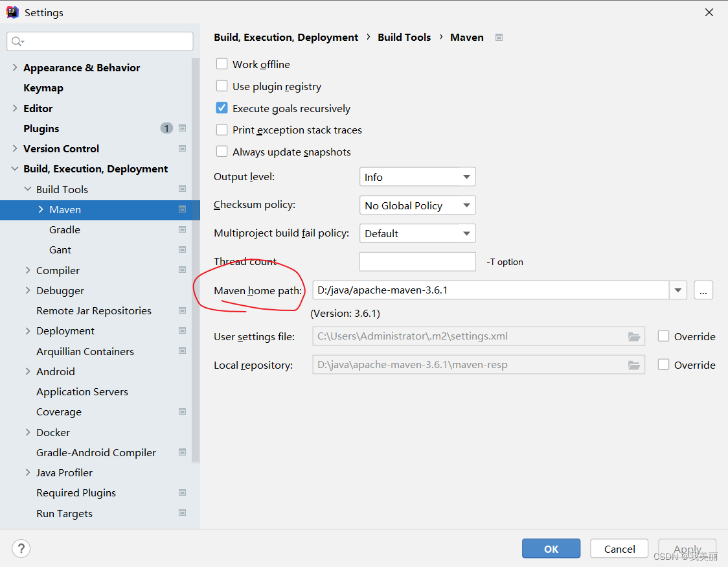
Task: Click browse (...) button for Maven home
Action: (703, 290)
